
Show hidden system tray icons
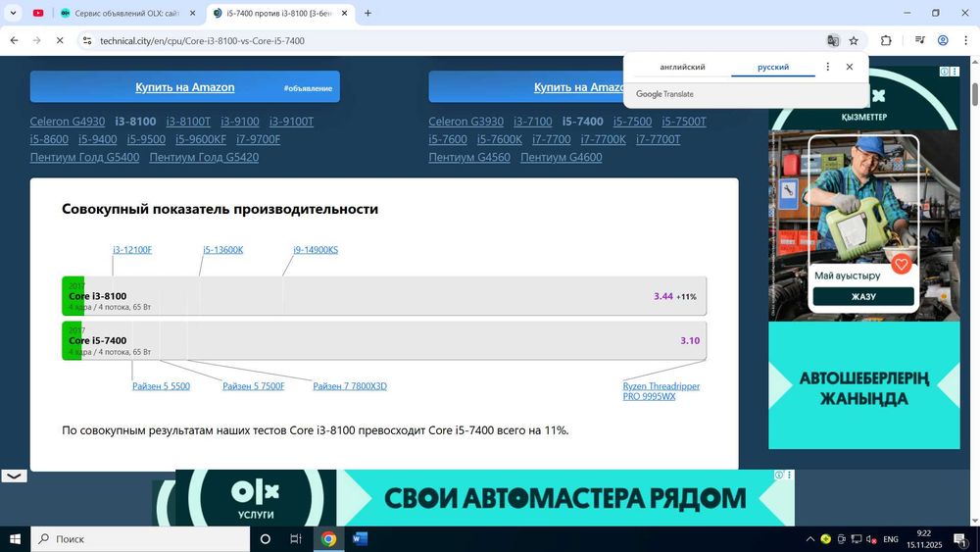pos(810,539)
